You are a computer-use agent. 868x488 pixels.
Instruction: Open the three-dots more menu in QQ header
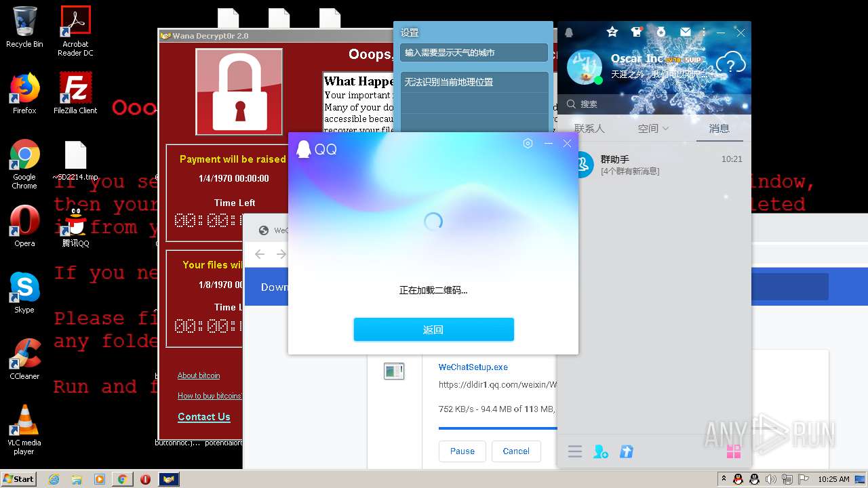tap(704, 32)
